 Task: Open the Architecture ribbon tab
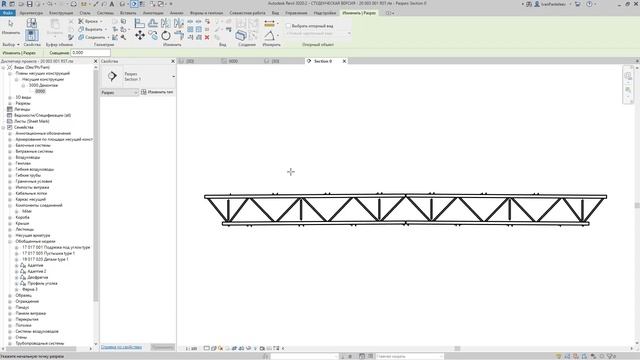31,13
